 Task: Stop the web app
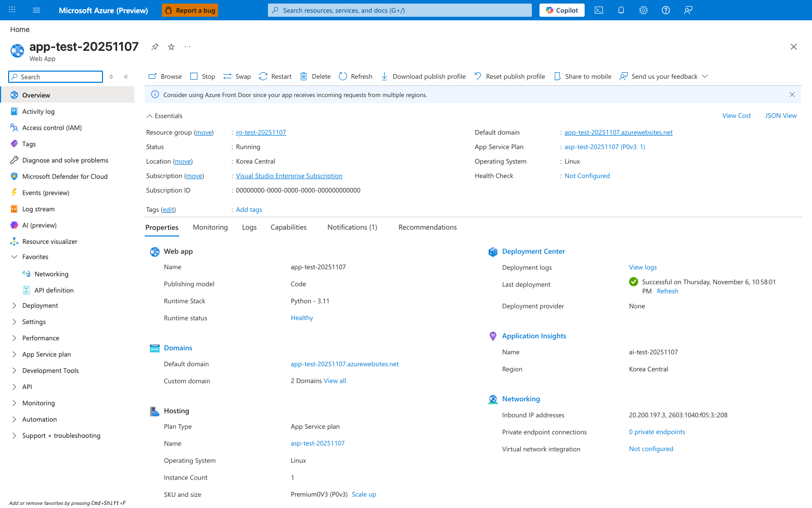pyautogui.click(x=202, y=76)
